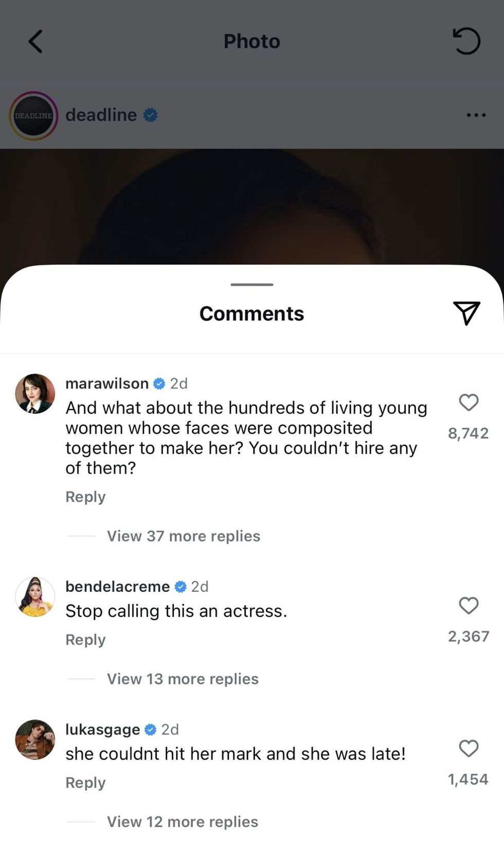Open the share icon in the Comments header
Viewport: 504px width, 851px height.
[467, 313]
